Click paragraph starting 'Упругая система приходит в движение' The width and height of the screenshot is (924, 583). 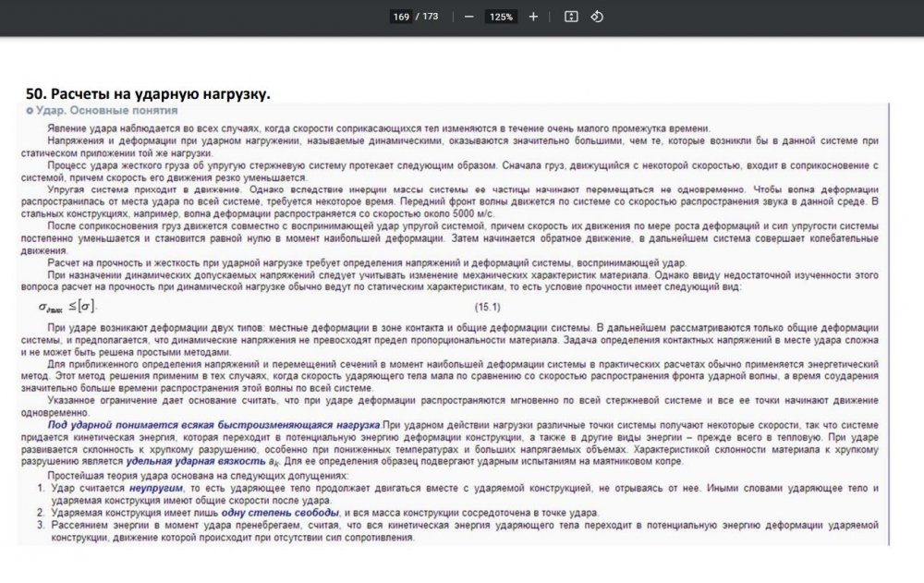pyautogui.click(x=450, y=201)
